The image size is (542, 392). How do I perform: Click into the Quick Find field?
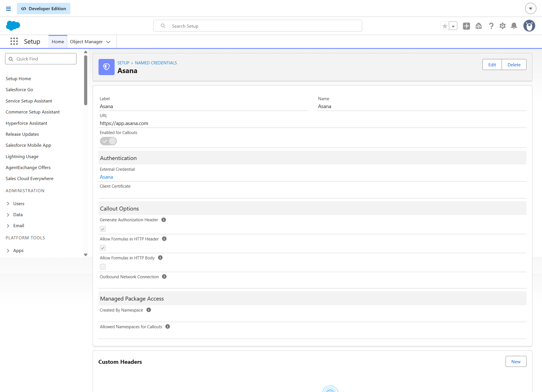(41, 59)
